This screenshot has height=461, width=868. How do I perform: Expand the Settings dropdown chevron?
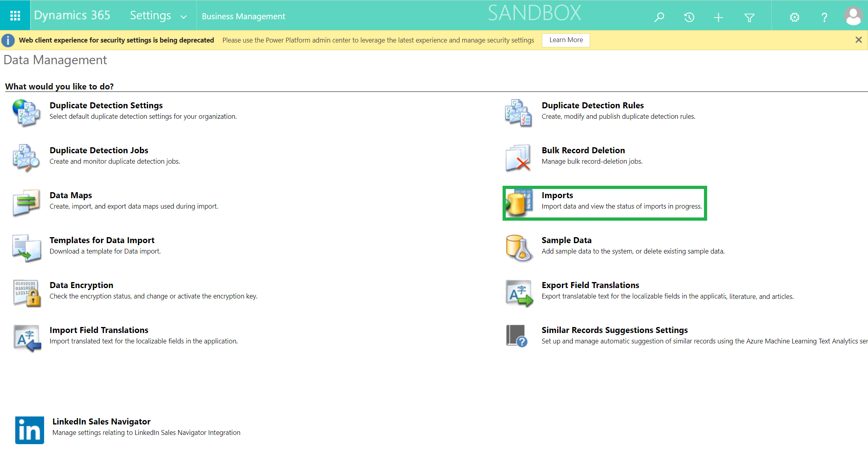point(184,17)
